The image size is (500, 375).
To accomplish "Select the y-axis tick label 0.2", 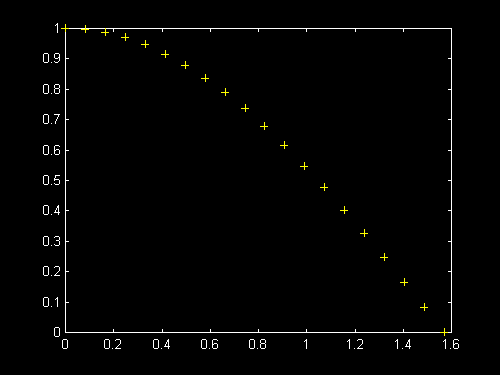I will [51, 271].
